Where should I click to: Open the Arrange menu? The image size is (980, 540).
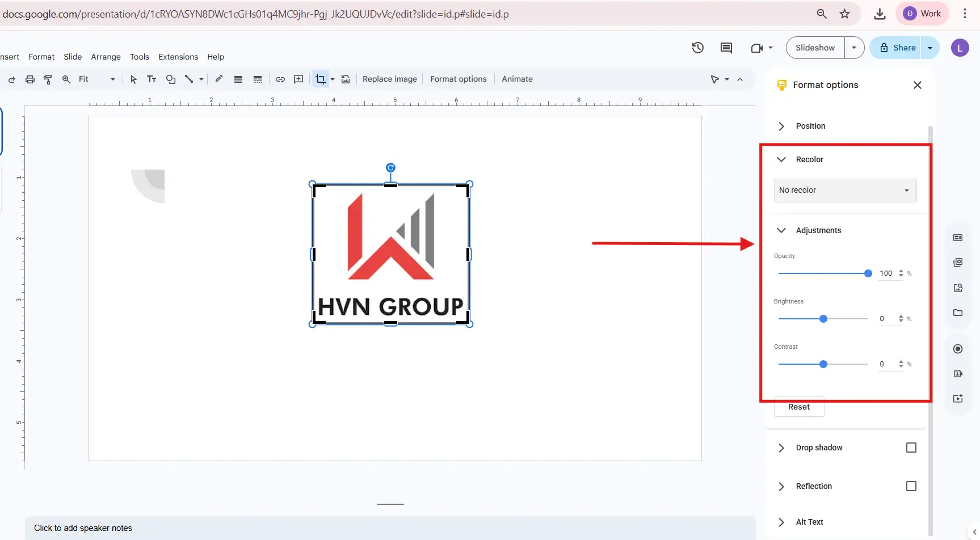(x=106, y=57)
